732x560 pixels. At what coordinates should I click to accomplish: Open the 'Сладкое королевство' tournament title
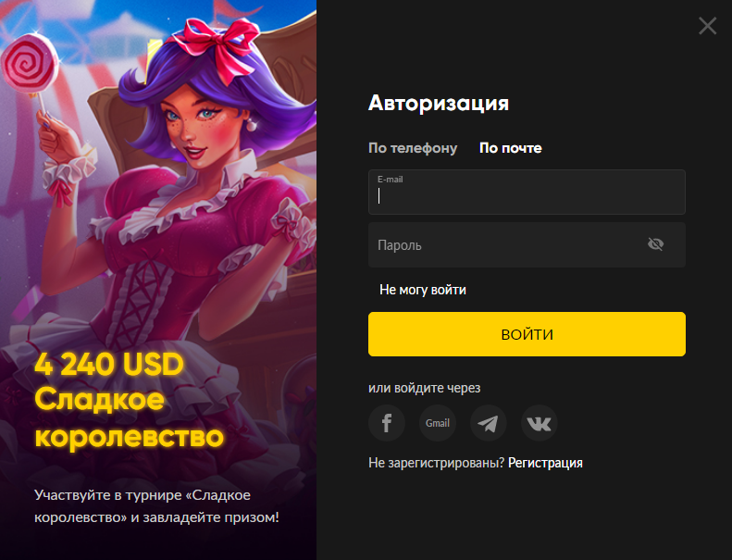130,418
